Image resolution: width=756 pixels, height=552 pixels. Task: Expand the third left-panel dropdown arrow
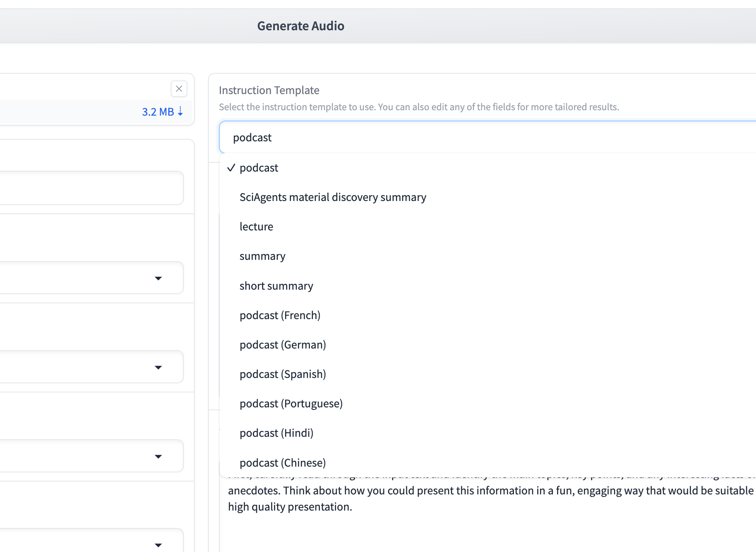tap(158, 456)
